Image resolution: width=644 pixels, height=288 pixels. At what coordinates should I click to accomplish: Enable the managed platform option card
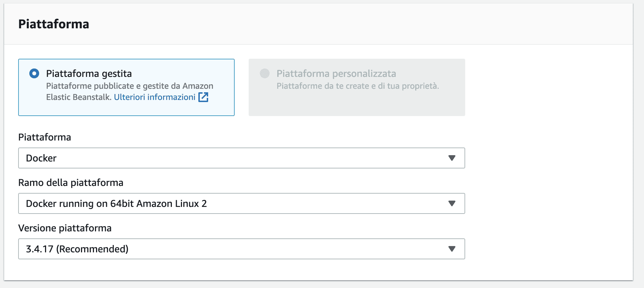[126, 87]
